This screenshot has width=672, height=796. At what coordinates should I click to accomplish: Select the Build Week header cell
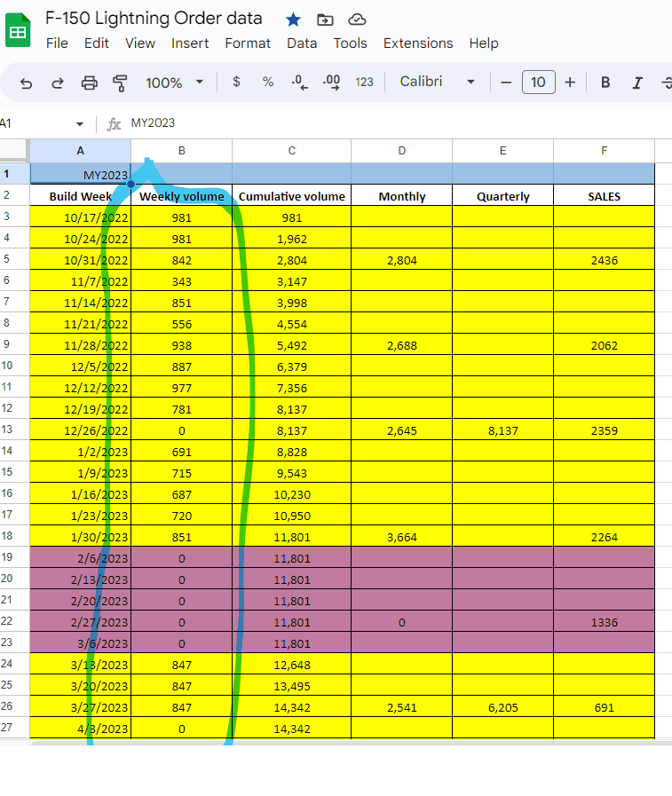80,196
